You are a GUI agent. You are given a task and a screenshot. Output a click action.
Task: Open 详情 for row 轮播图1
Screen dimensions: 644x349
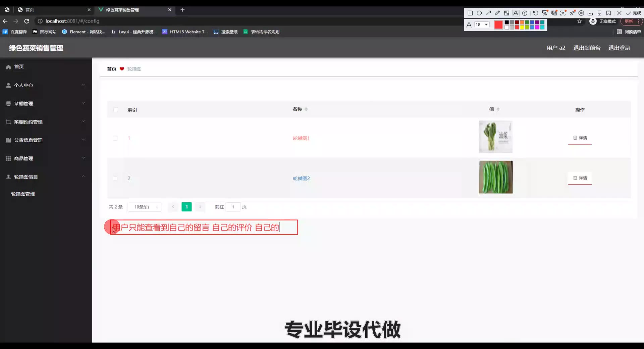(580, 138)
